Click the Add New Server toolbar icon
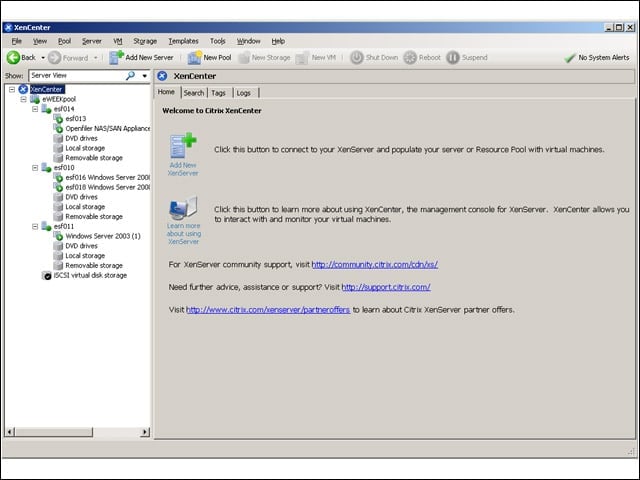640x480 pixels. point(116,58)
